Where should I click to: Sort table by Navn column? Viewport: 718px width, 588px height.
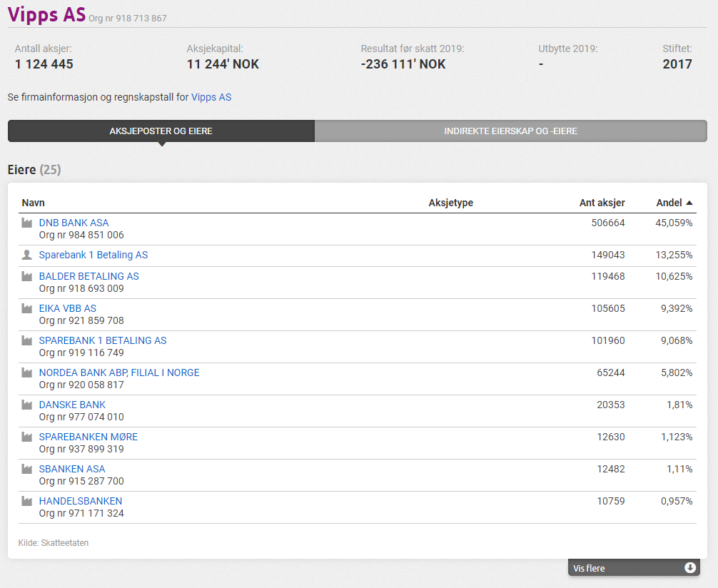click(x=34, y=203)
